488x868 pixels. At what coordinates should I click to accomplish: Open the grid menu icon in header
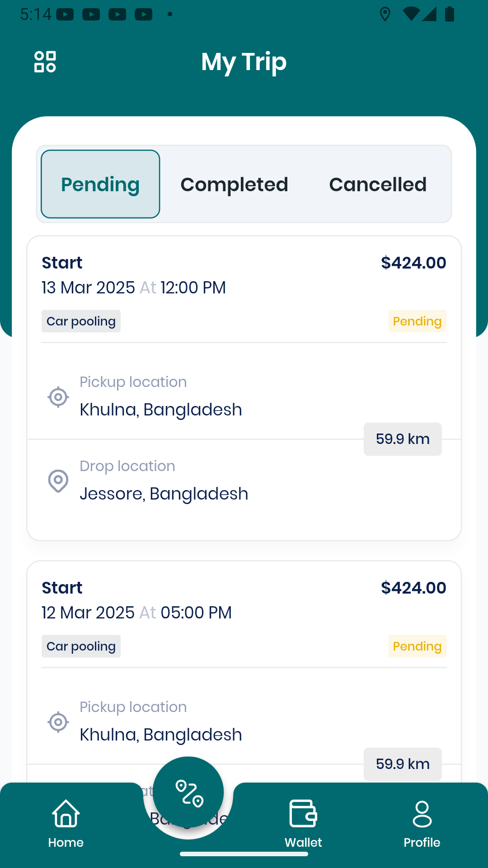[x=45, y=61]
